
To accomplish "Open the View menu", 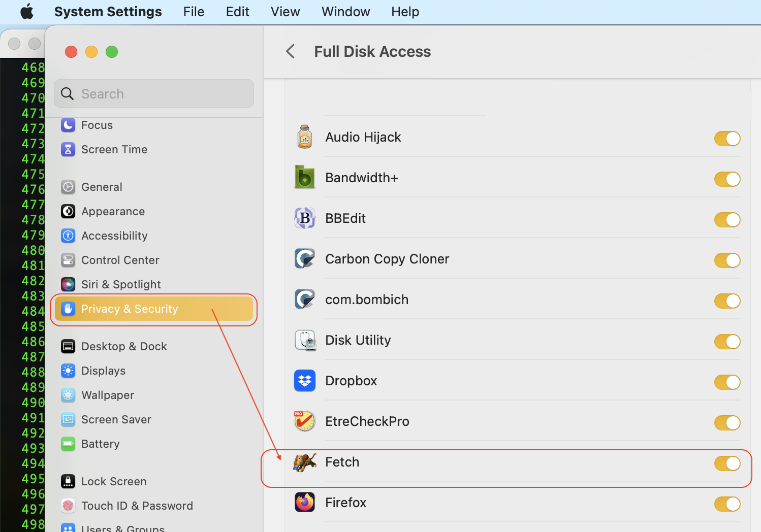I will [286, 12].
